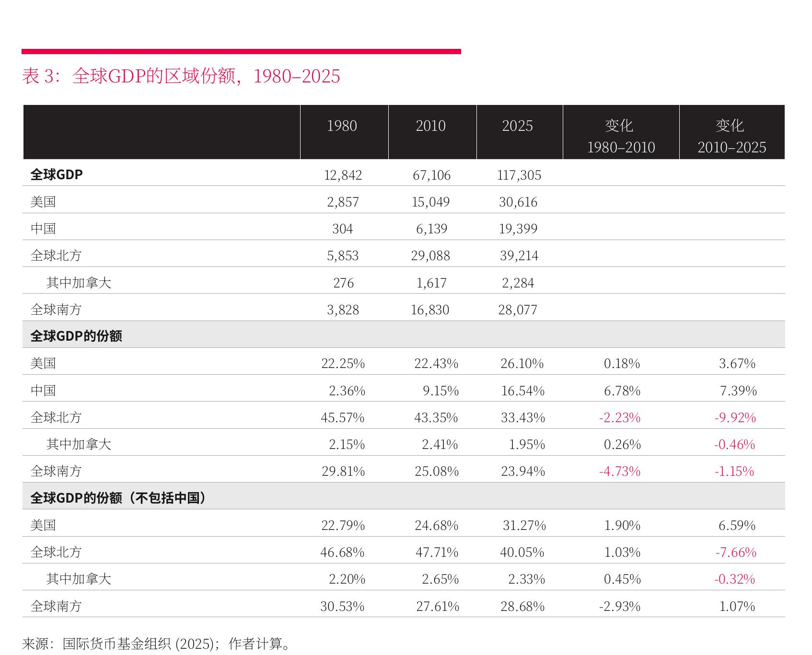Click change value -2.93%

pyautogui.click(x=620, y=607)
